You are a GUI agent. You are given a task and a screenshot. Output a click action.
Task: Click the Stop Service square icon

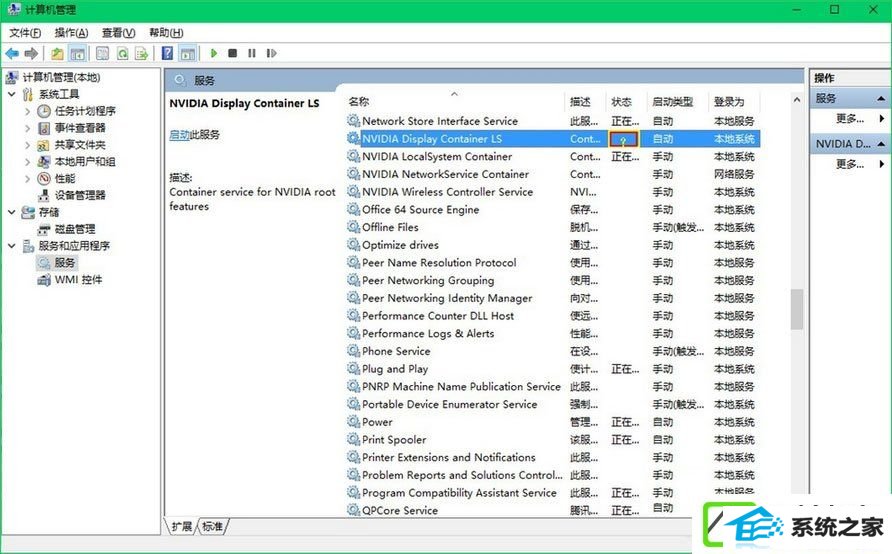(232, 53)
